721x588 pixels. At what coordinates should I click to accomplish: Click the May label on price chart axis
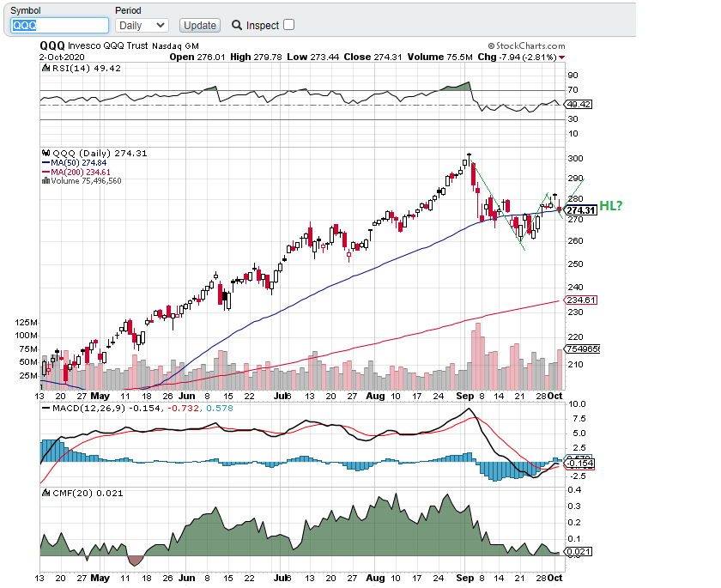(100, 396)
